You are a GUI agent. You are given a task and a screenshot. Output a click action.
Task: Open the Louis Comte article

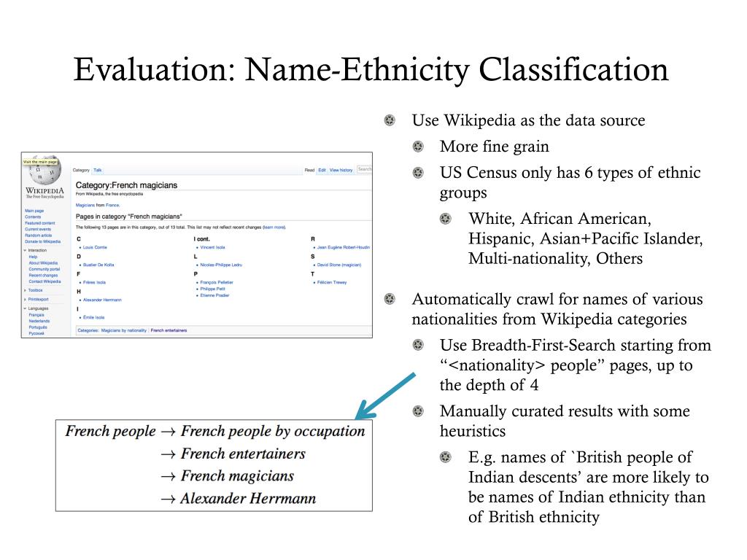[95, 247]
